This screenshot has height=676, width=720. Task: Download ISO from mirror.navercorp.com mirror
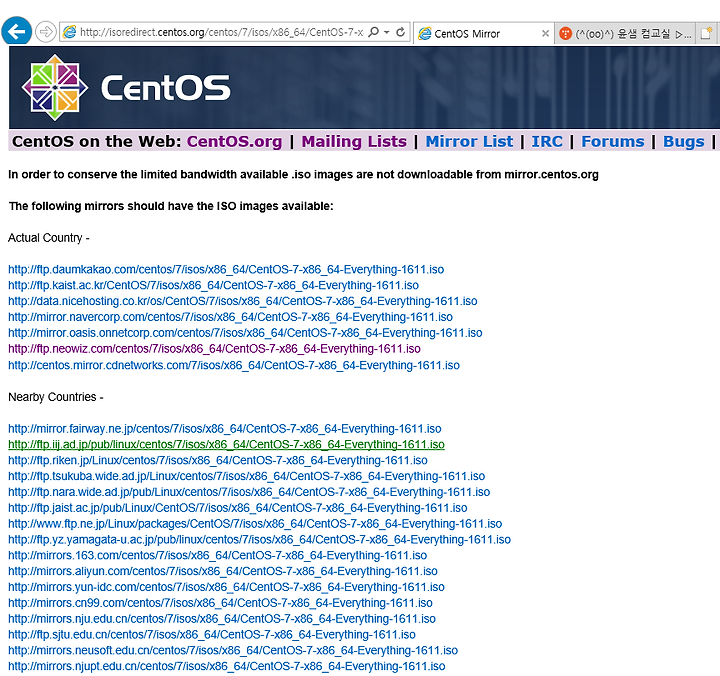[x=231, y=317]
